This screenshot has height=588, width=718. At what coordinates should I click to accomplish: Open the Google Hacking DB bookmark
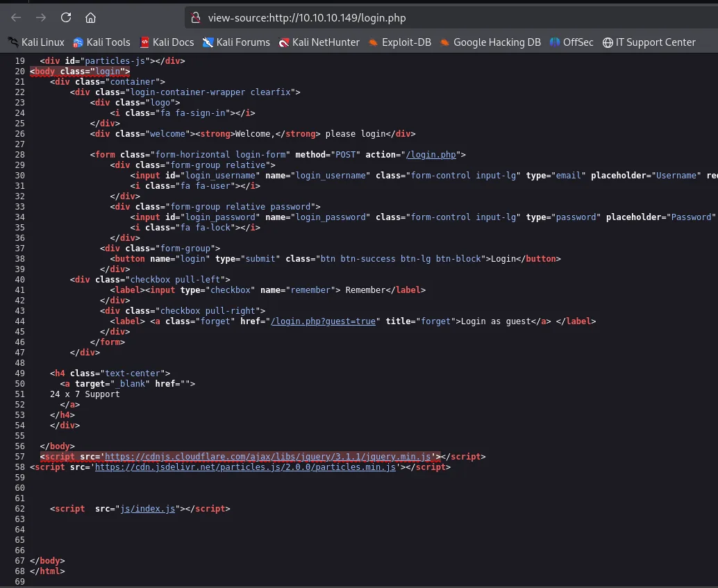point(490,42)
